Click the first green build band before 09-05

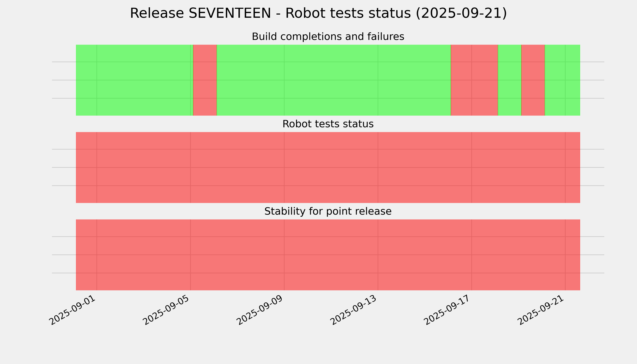tap(134, 80)
